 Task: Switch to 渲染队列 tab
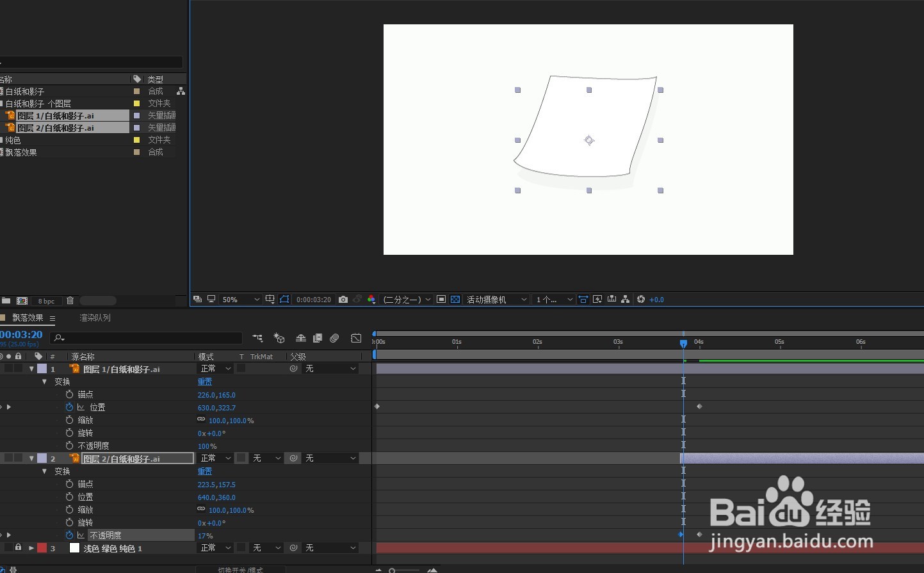[x=95, y=318]
